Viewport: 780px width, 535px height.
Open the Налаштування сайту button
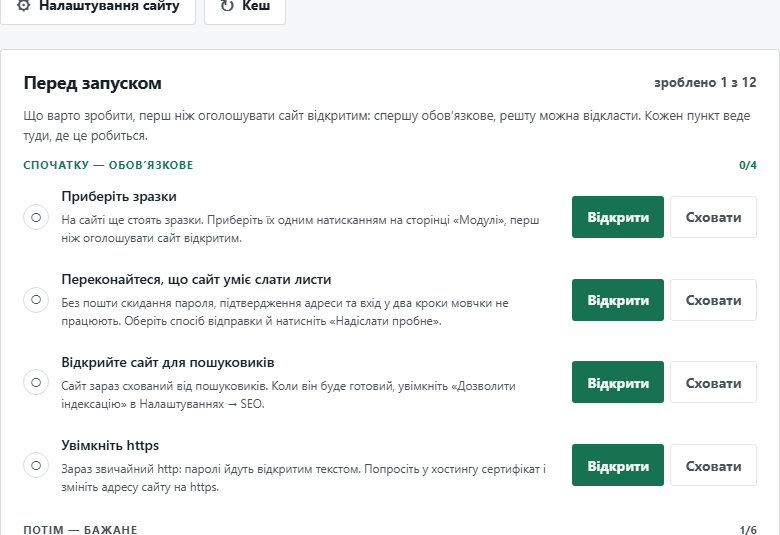98,8
